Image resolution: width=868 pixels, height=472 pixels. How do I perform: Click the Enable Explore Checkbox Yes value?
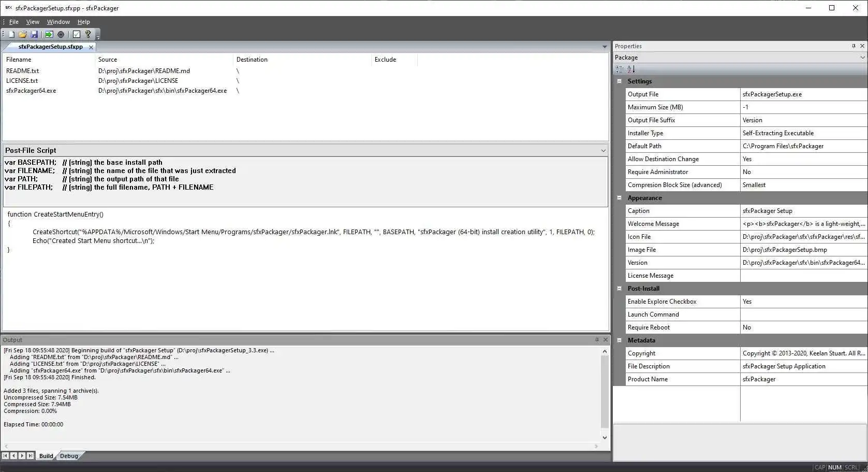(804, 302)
